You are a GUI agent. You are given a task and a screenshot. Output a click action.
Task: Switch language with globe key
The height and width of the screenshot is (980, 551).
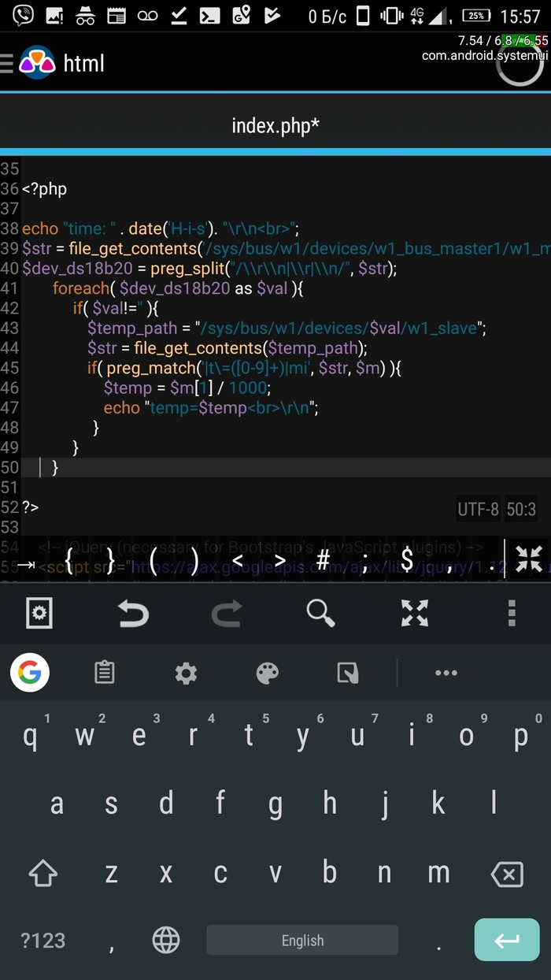coord(165,940)
